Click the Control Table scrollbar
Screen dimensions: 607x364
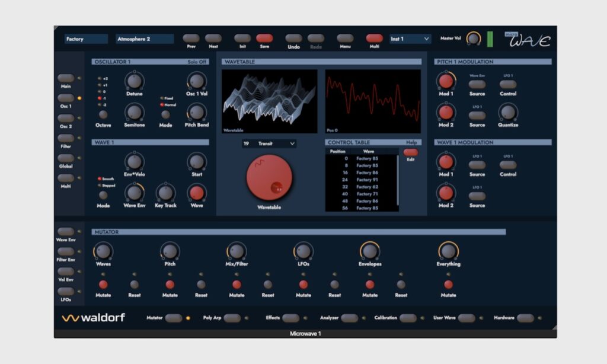(398, 180)
